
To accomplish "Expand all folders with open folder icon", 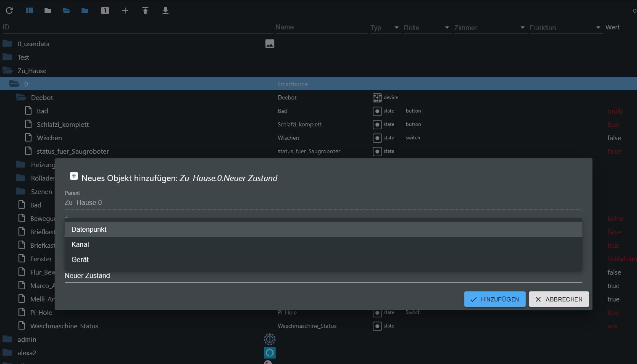I will click(x=66, y=10).
